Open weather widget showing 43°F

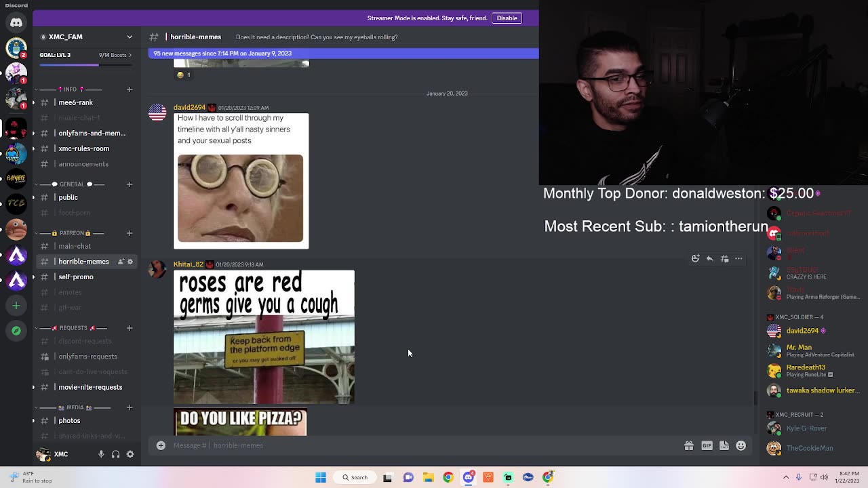tap(31, 477)
